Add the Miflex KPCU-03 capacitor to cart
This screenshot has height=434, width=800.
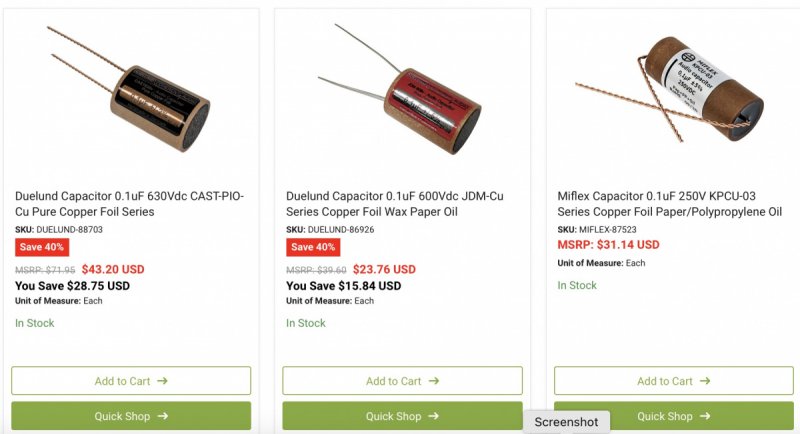click(x=673, y=381)
